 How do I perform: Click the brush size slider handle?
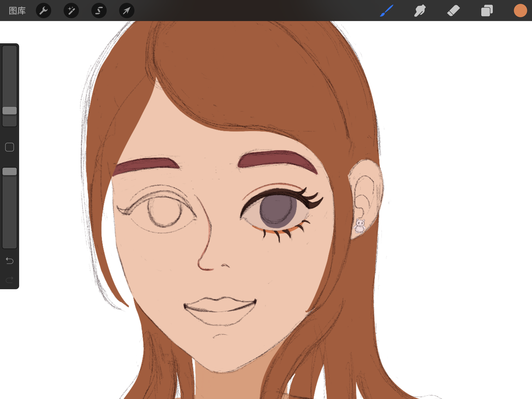pyautogui.click(x=10, y=111)
